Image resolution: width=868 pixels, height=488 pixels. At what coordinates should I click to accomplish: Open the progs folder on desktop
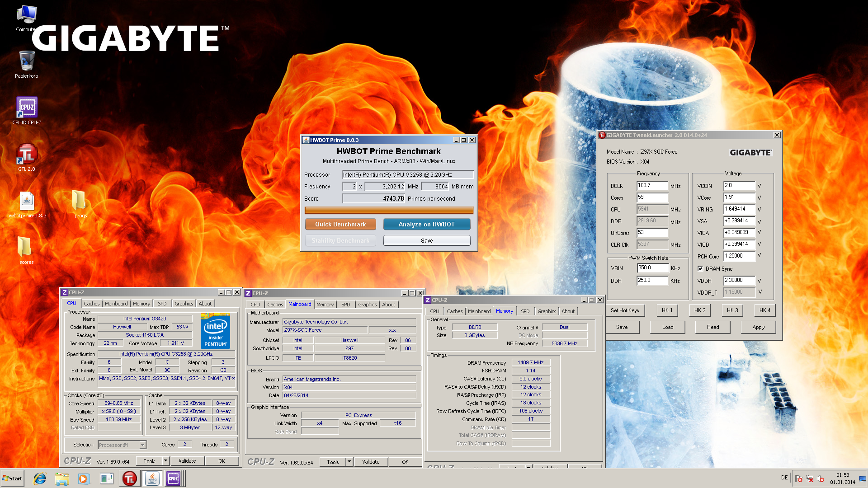tap(80, 204)
